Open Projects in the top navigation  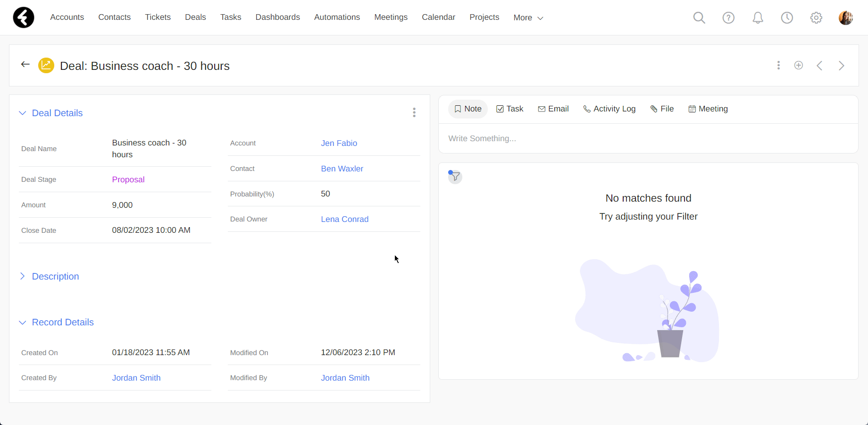pos(484,17)
